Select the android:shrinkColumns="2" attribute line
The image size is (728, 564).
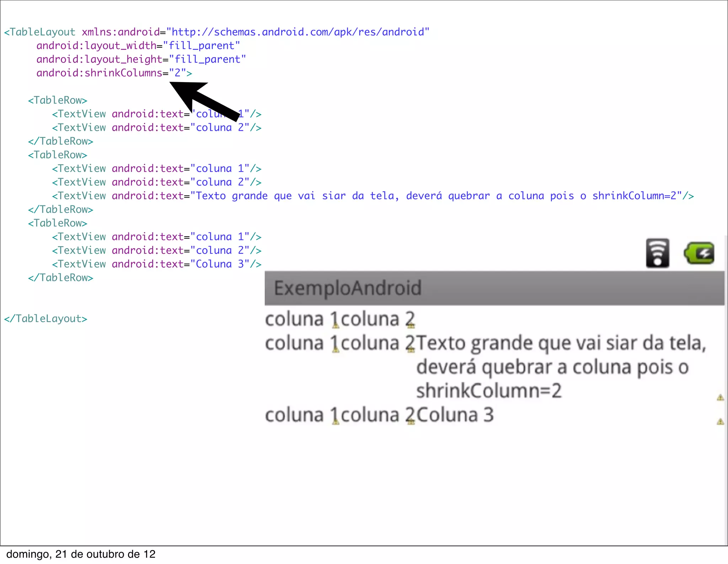[x=114, y=73]
